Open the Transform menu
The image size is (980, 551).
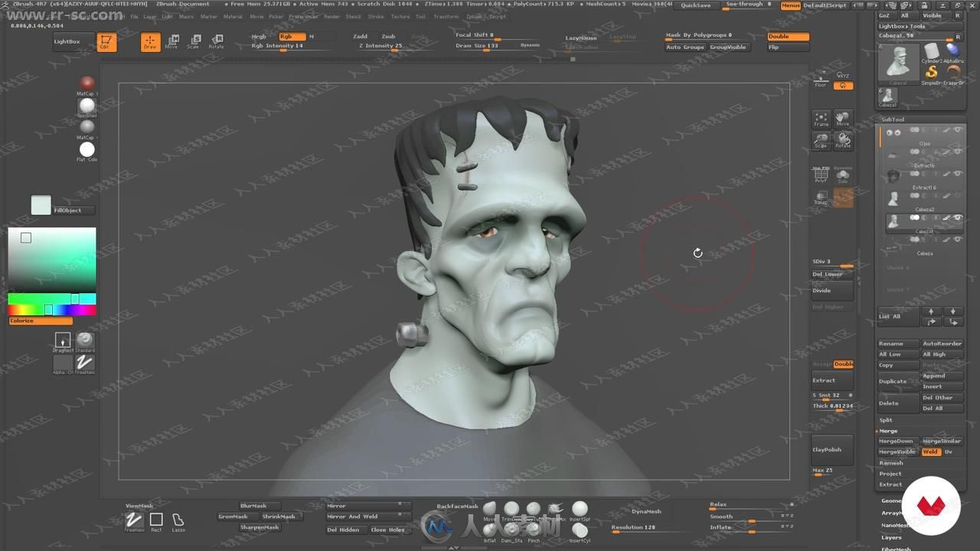click(x=446, y=16)
